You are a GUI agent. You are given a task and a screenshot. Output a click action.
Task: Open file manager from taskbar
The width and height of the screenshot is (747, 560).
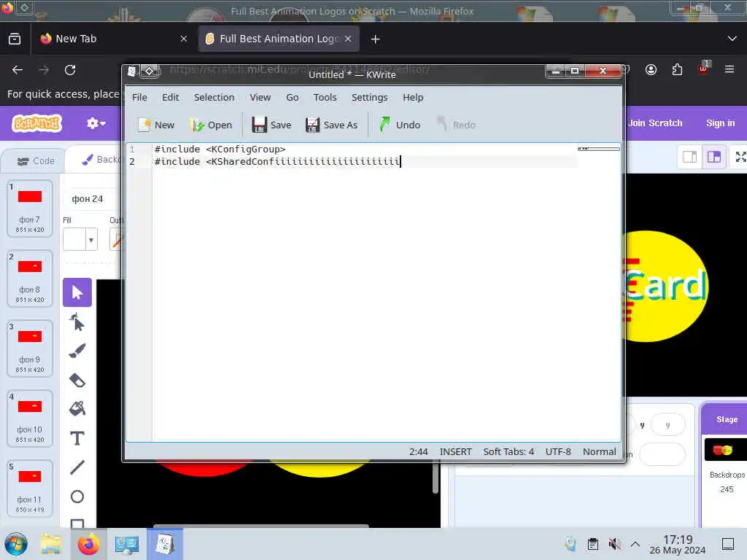[51, 544]
